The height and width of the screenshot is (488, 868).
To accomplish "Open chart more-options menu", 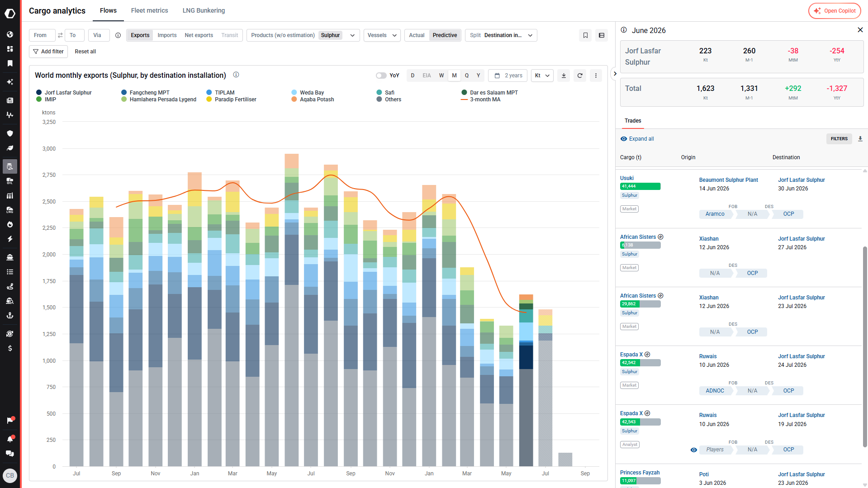I will (x=596, y=76).
